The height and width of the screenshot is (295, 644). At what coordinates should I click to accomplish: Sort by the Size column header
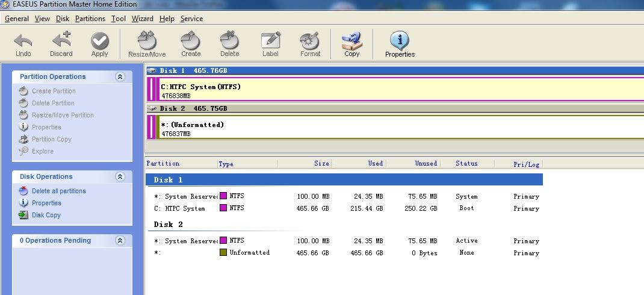pos(305,164)
